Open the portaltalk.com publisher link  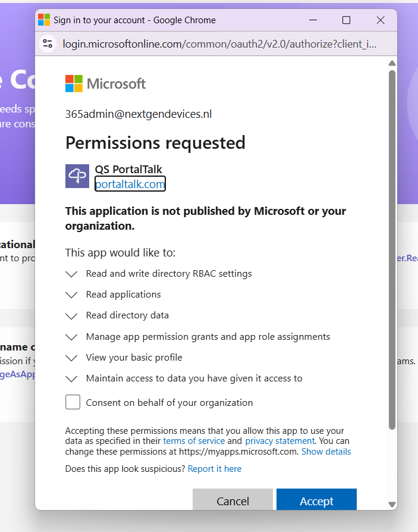[130, 184]
